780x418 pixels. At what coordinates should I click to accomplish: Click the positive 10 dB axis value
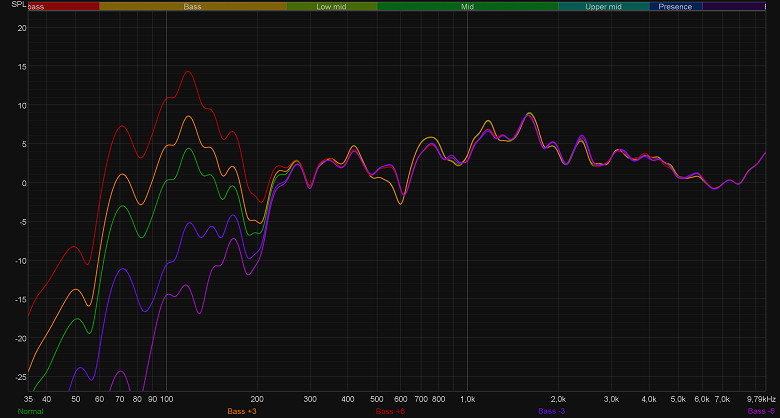click(x=22, y=105)
